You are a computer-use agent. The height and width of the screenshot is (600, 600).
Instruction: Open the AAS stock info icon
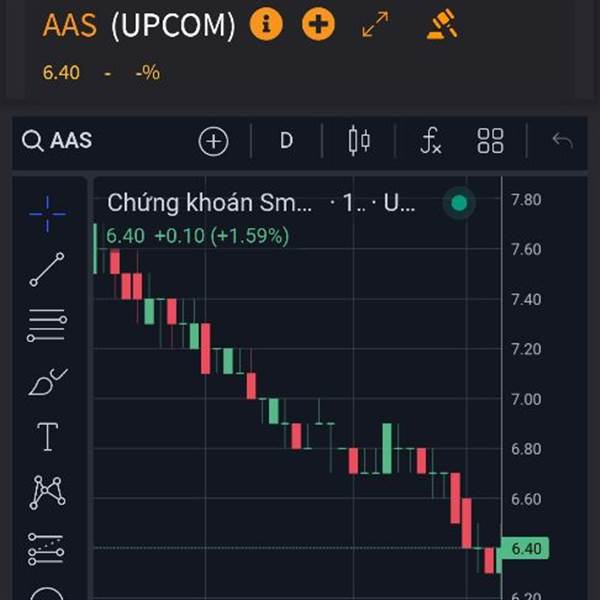click(266, 24)
